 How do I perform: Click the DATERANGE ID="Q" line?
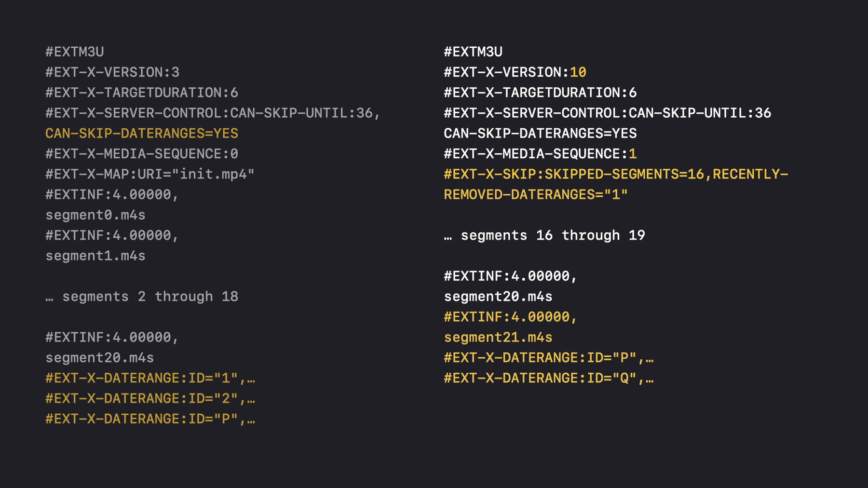click(x=549, y=378)
